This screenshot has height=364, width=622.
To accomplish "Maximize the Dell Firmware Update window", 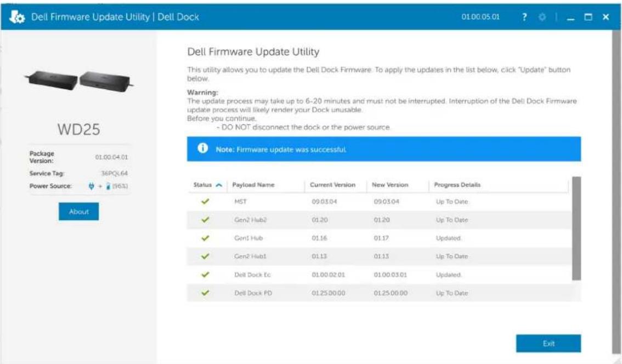I will (x=589, y=17).
